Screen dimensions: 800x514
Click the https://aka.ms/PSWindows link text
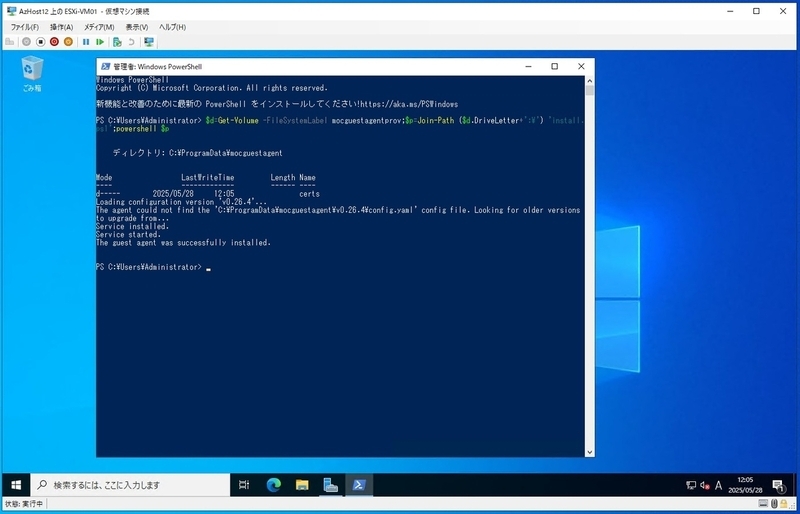click(x=409, y=104)
